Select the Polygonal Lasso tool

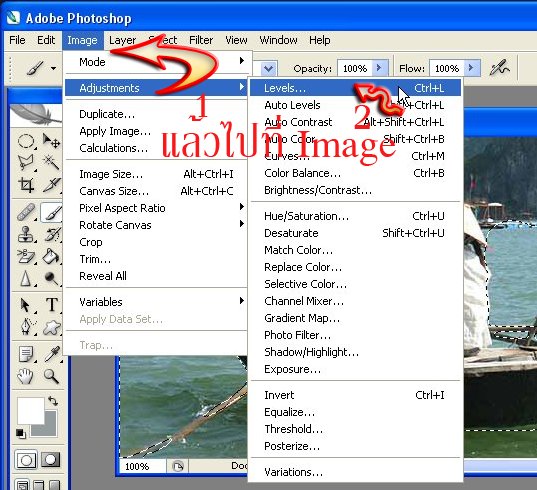[x=26, y=162]
